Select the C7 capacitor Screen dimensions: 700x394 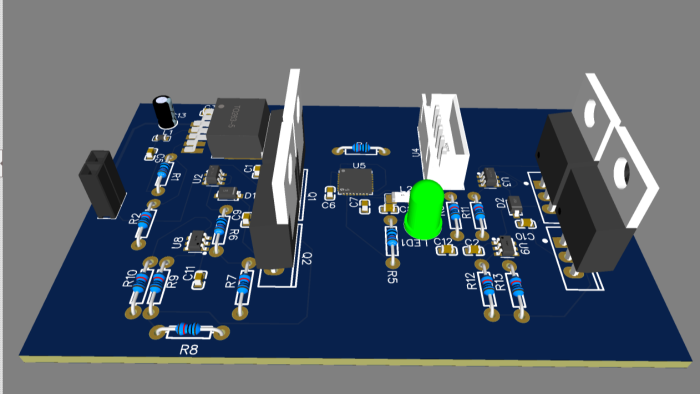pos(364,206)
